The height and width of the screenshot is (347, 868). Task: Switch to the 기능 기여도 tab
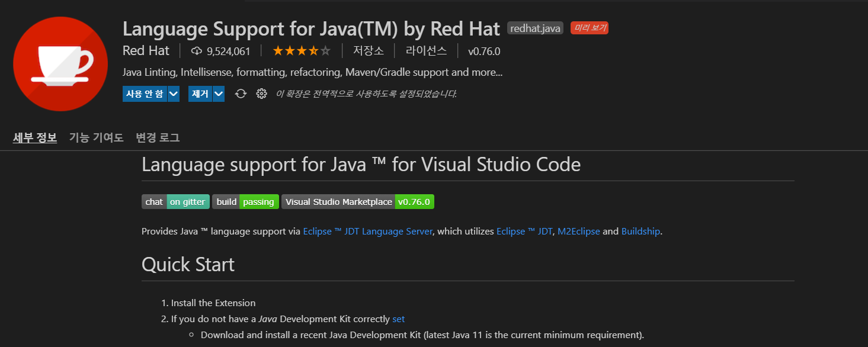click(x=97, y=137)
